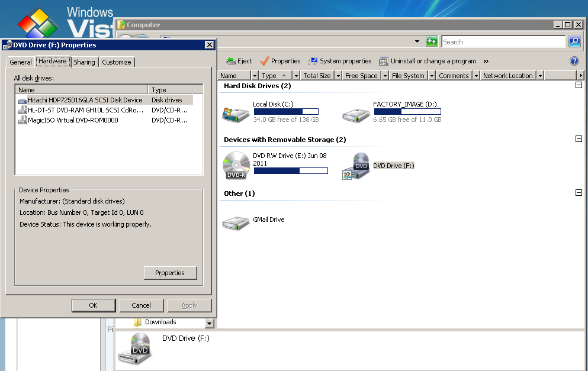Switch to the Customize tab
The image size is (588, 371).
tap(117, 62)
